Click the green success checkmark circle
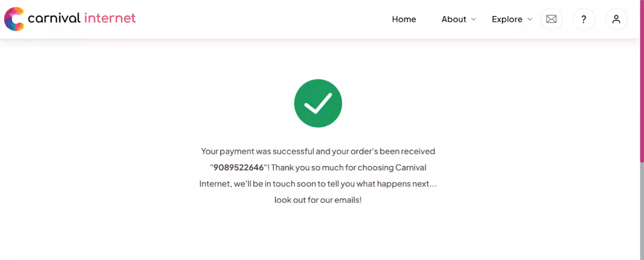Viewport: 644px width, 260px height. 318,103
